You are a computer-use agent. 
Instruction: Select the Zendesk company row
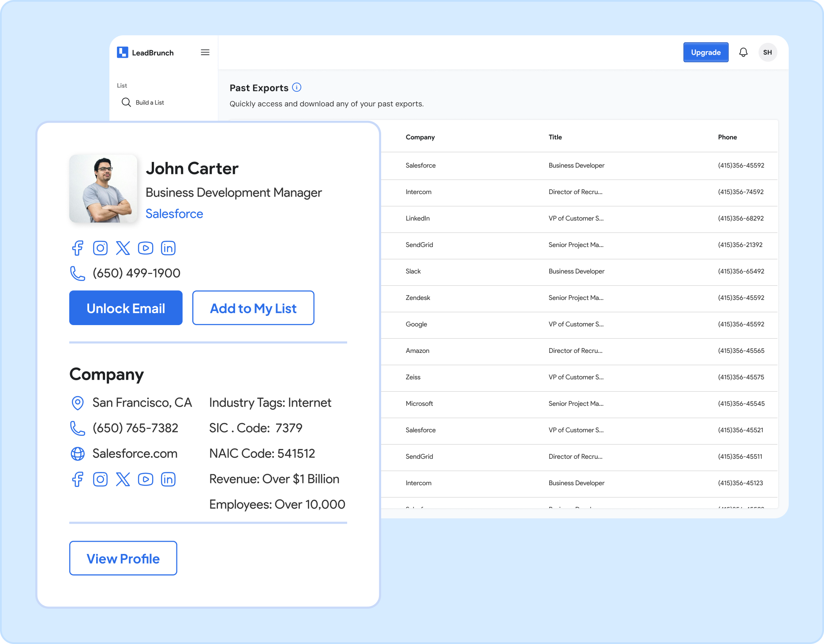pos(579,298)
